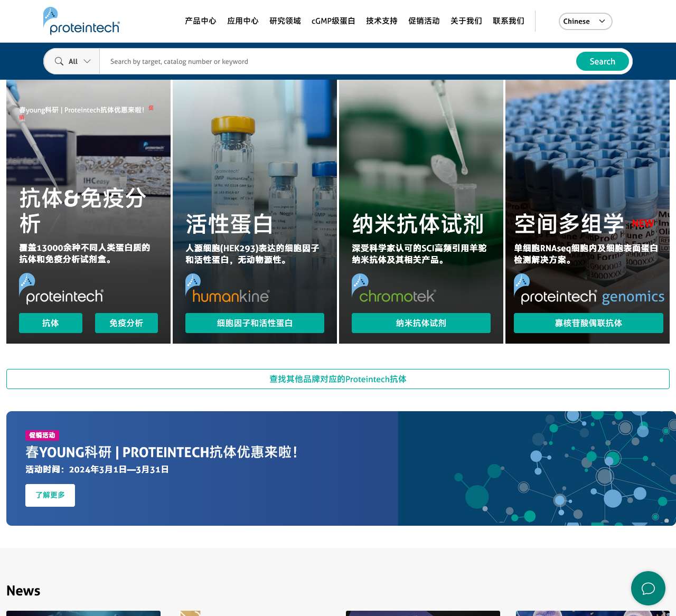The image size is (676, 616).
Task: Click the banner activity date text
Action: pyautogui.click(x=97, y=469)
